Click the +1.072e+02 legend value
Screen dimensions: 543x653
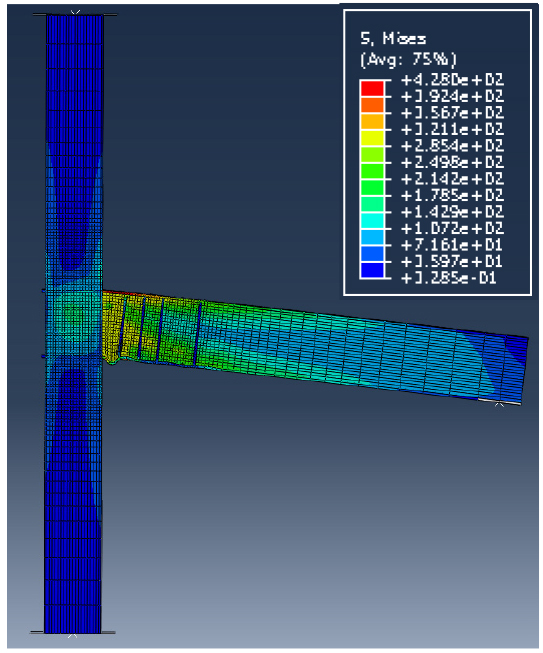(452, 228)
